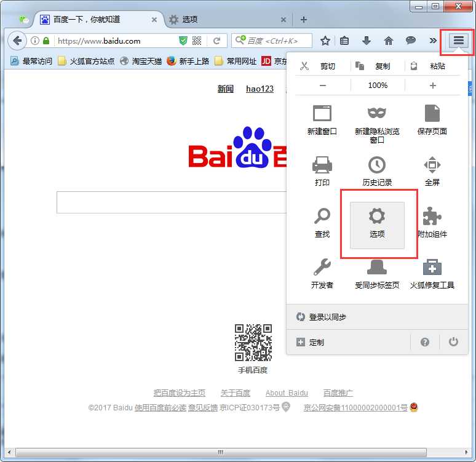Open Most Visited bookmark
The width and height of the screenshot is (476, 462).
pos(31,61)
